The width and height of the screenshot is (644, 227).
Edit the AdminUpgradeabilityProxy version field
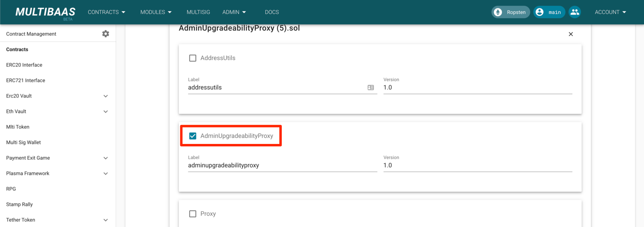click(x=478, y=165)
